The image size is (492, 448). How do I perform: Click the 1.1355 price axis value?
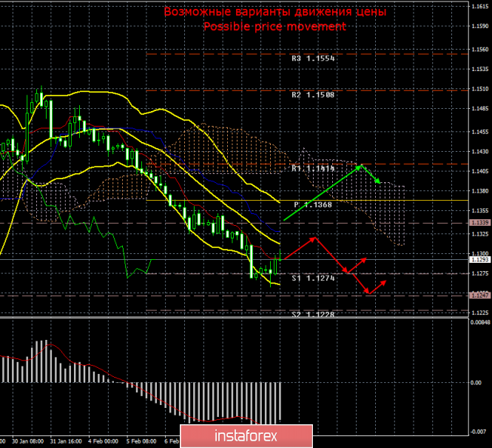click(480, 210)
